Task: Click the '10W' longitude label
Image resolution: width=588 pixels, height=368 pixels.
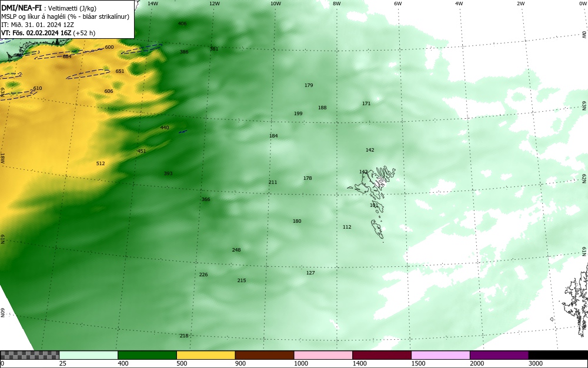Action: (276, 4)
